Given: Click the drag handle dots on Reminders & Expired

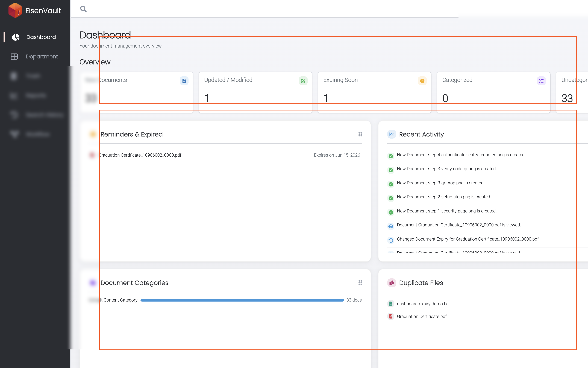Looking at the screenshot, I should click(x=360, y=134).
